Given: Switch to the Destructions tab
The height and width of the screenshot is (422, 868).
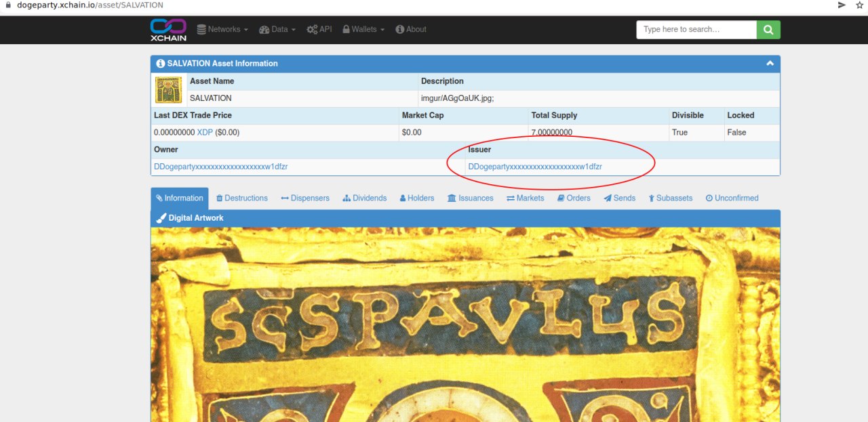Looking at the screenshot, I should 242,198.
